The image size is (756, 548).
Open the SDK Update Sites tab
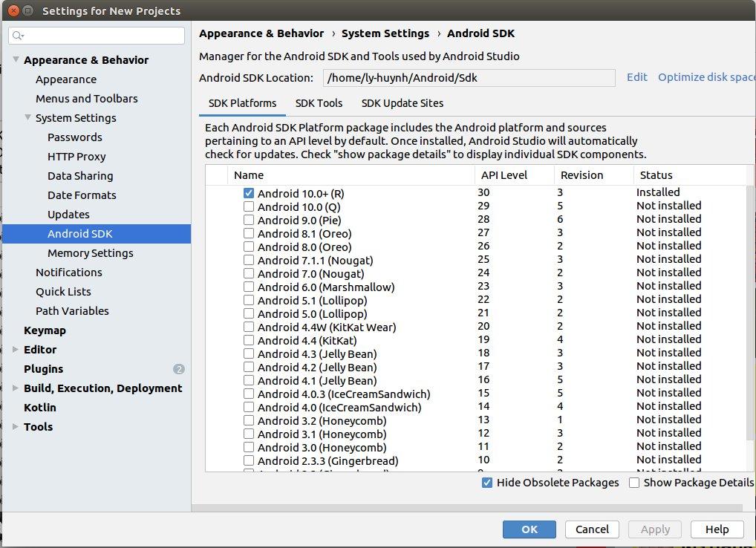pos(402,103)
